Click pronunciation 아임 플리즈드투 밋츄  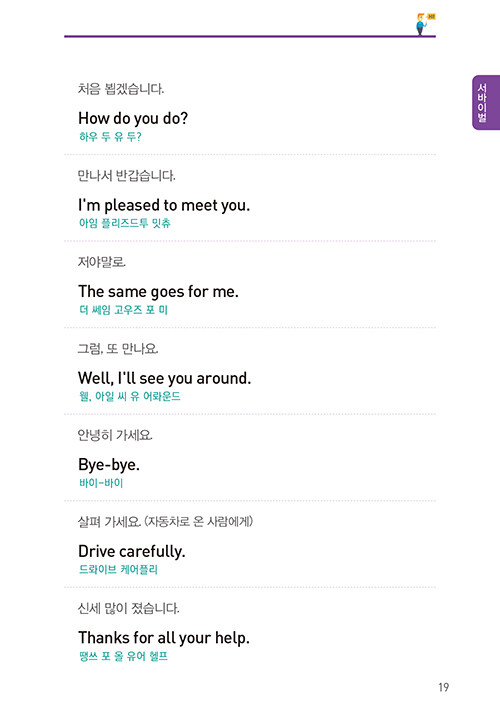[125, 223]
